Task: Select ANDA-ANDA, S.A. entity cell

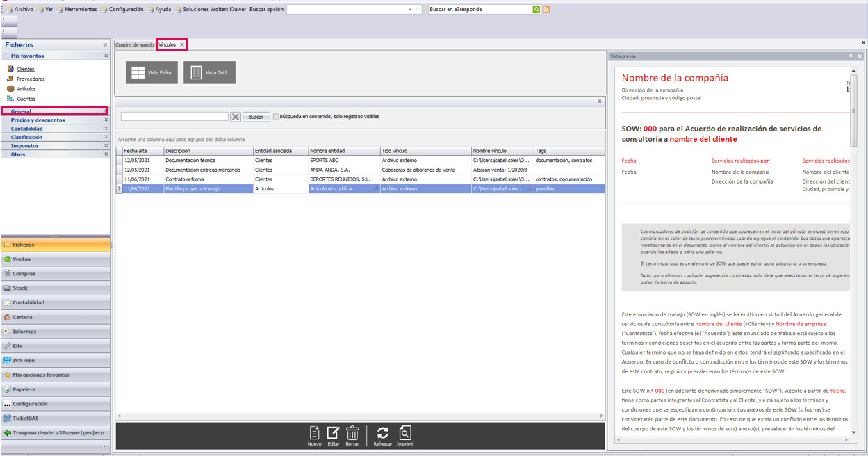Action: click(344, 170)
